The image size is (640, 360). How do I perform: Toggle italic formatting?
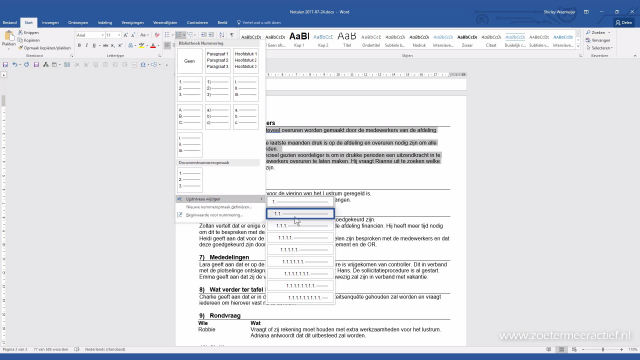[87, 45]
